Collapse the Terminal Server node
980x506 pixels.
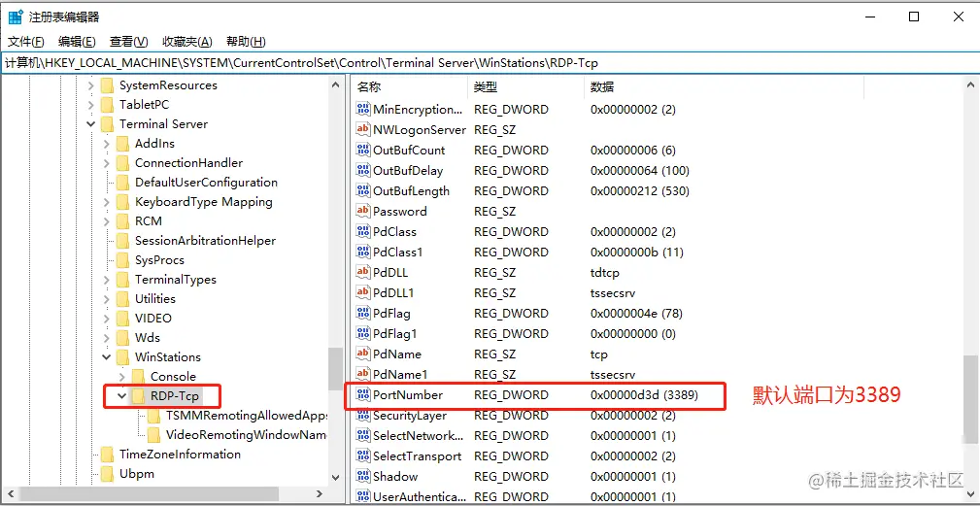[91, 124]
